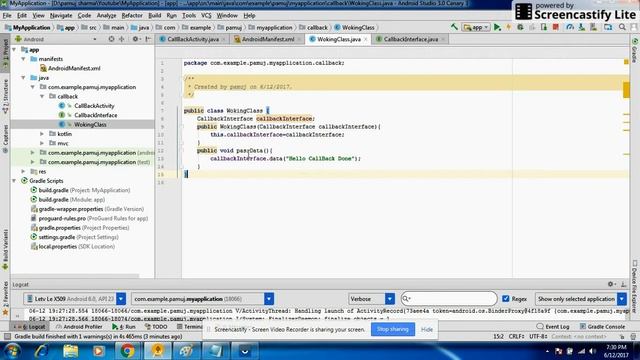Toggle the Regex checkbox in Logcat
The height and width of the screenshot is (360, 640).
pos(506,299)
